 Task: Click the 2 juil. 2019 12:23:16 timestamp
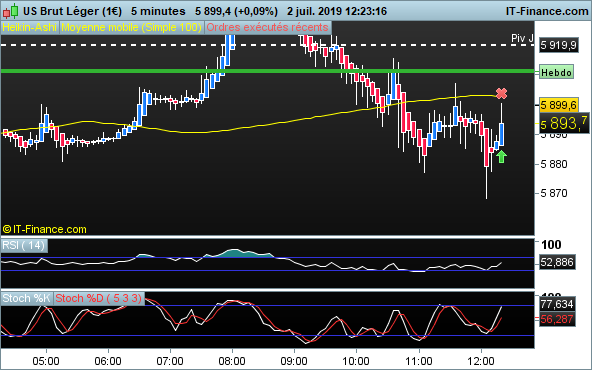point(337,11)
